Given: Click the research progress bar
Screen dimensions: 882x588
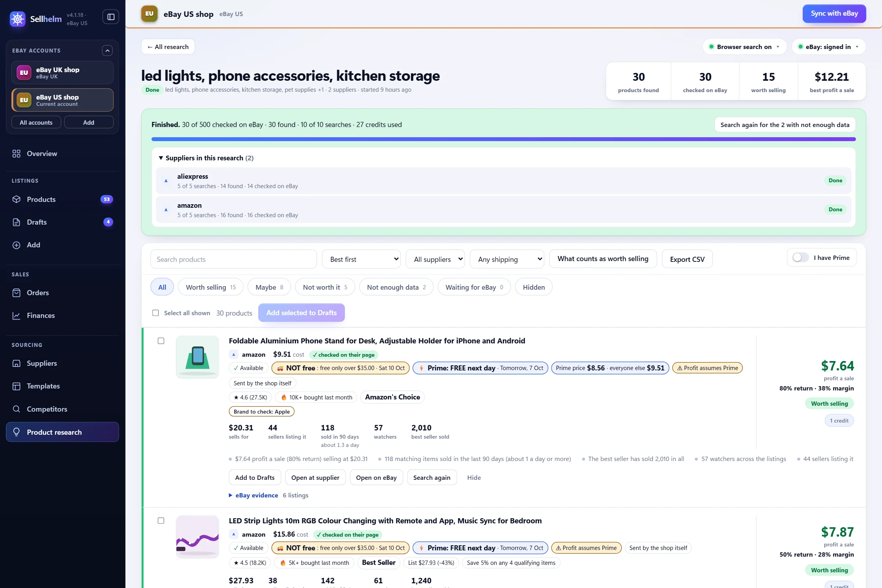Looking at the screenshot, I should (503, 139).
